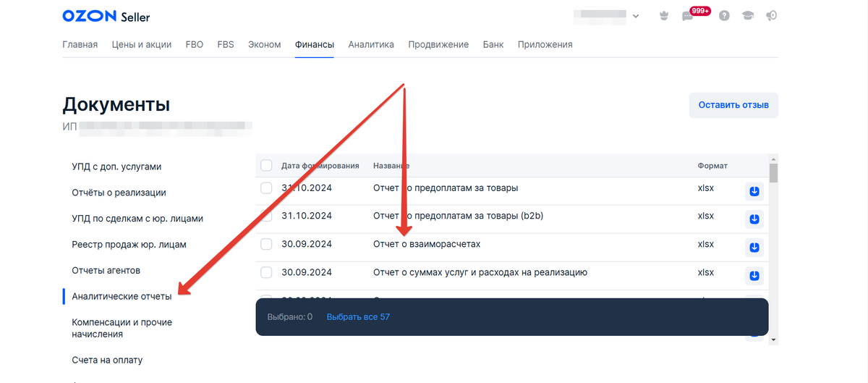Open УПД с доп. услугами section
868x383 pixels.
(116, 167)
